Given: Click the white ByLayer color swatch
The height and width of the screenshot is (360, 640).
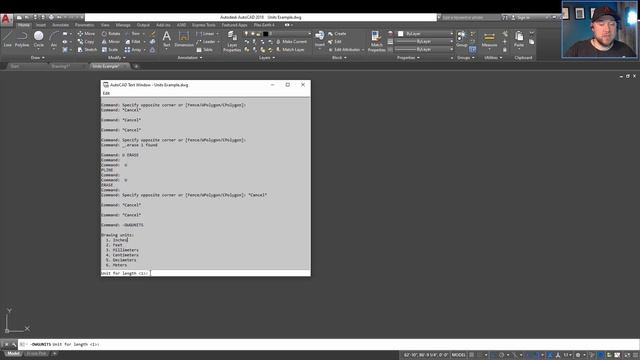Looking at the screenshot, I should (401, 33).
